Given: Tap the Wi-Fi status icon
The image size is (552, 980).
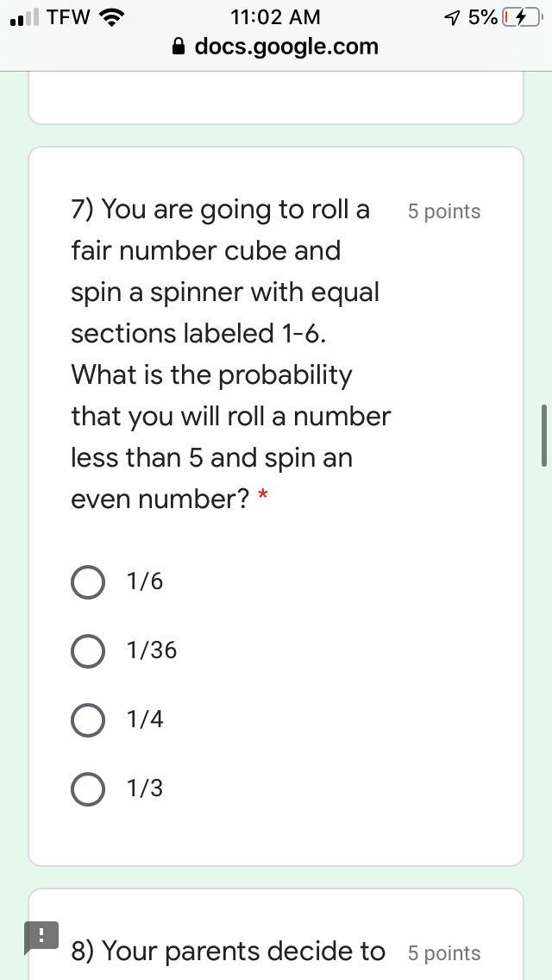Looking at the screenshot, I should click(x=111, y=16).
